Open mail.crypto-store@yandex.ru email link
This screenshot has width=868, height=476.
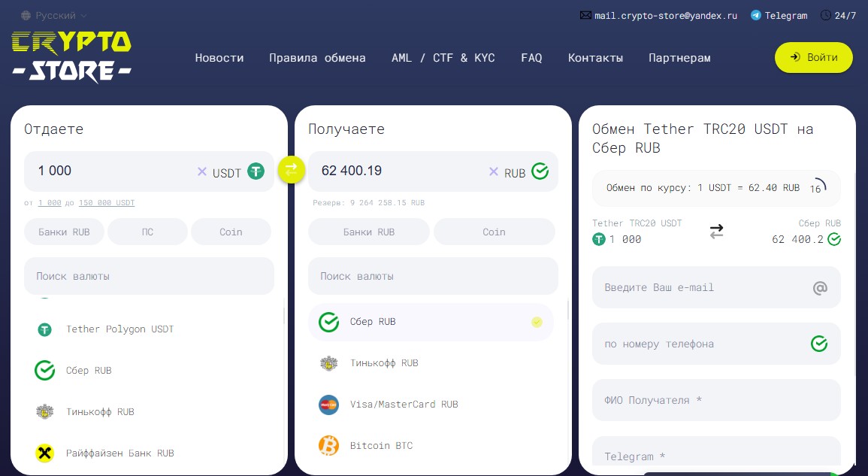665,16
